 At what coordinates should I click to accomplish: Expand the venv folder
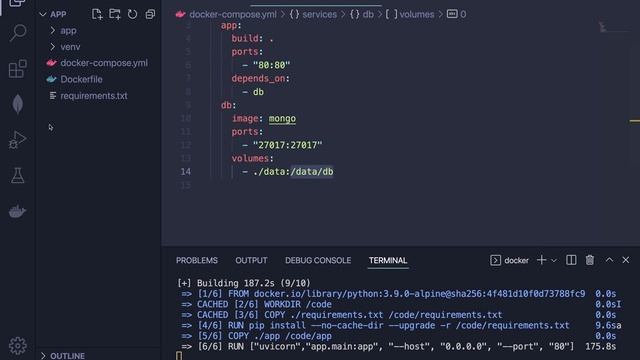tap(70, 47)
